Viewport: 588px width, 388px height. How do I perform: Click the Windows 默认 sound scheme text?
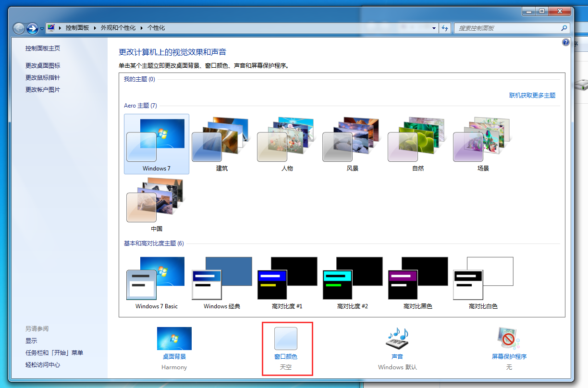tap(398, 367)
